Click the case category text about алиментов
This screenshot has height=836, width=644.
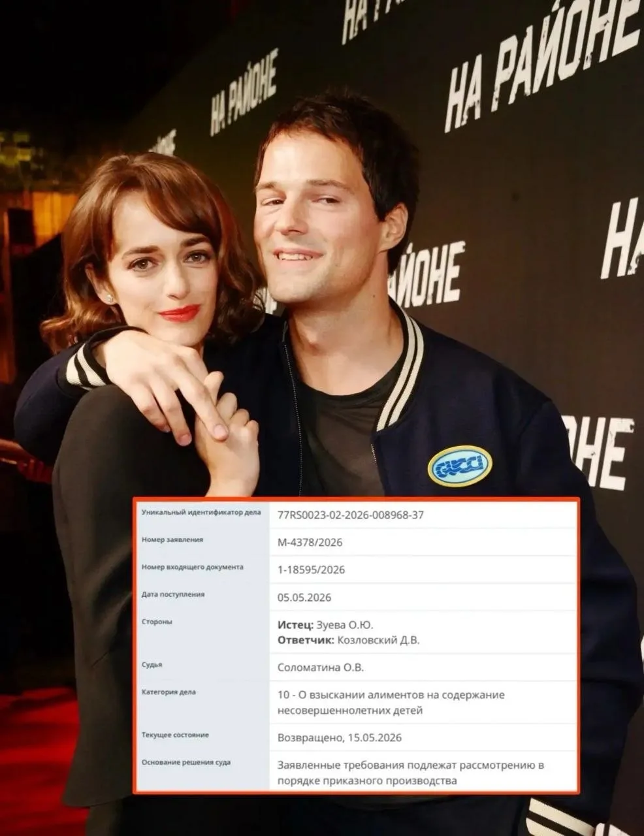coord(391,702)
